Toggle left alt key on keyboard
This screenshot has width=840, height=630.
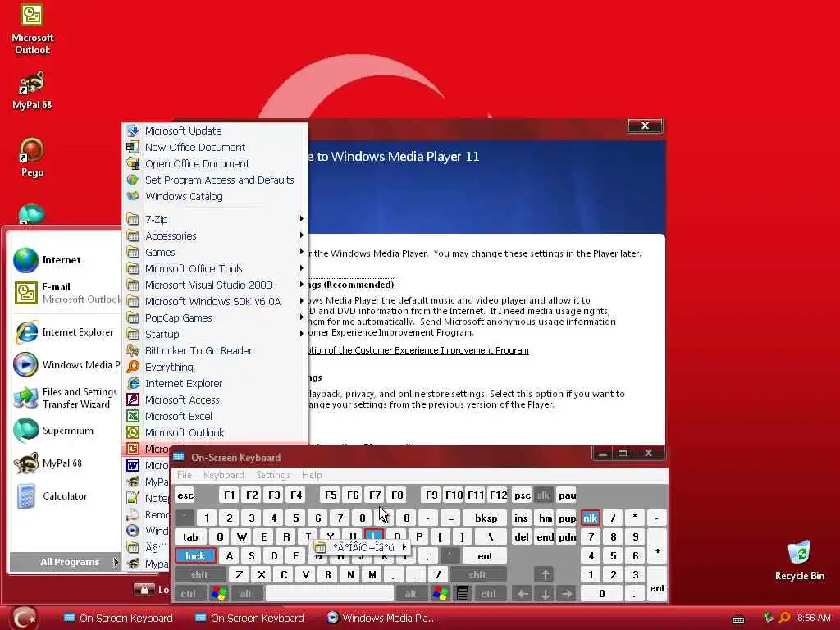[245, 594]
